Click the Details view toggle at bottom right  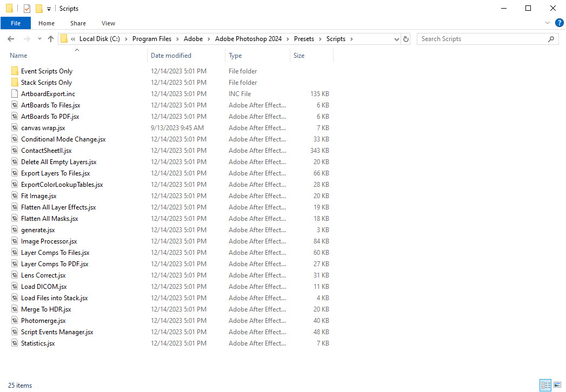(545, 385)
